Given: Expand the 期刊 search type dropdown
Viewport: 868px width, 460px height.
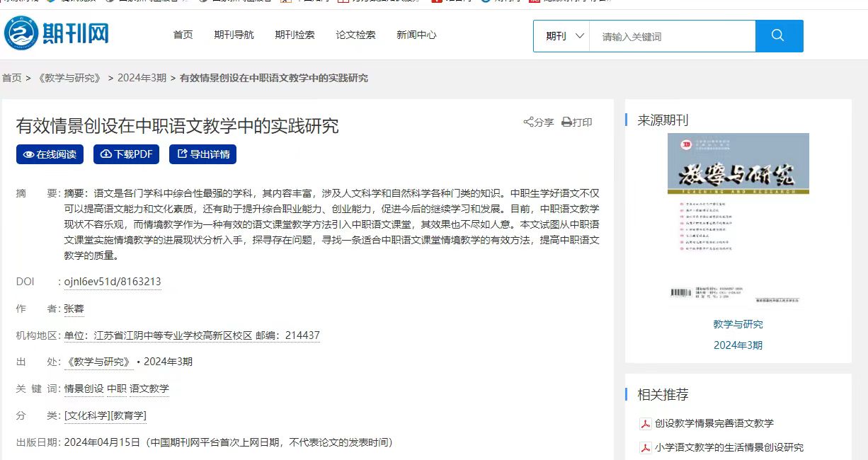Looking at the screenshot, I should (x=564, y=36).
